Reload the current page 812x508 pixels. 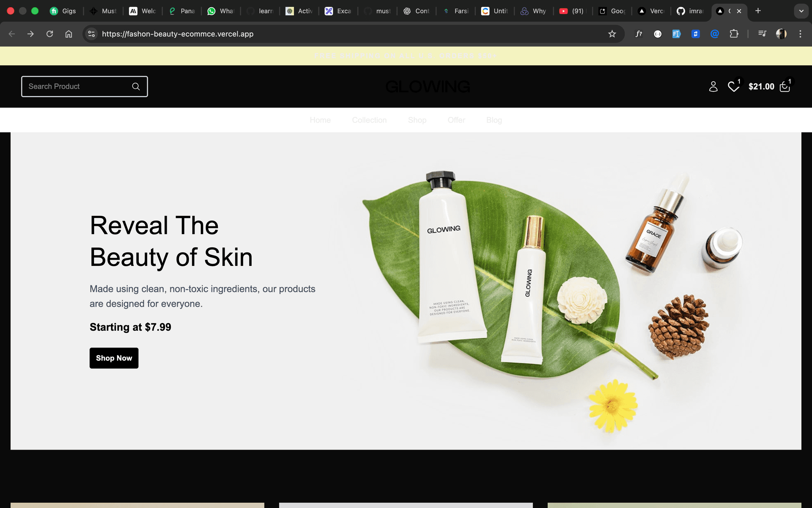click(49, 34)
